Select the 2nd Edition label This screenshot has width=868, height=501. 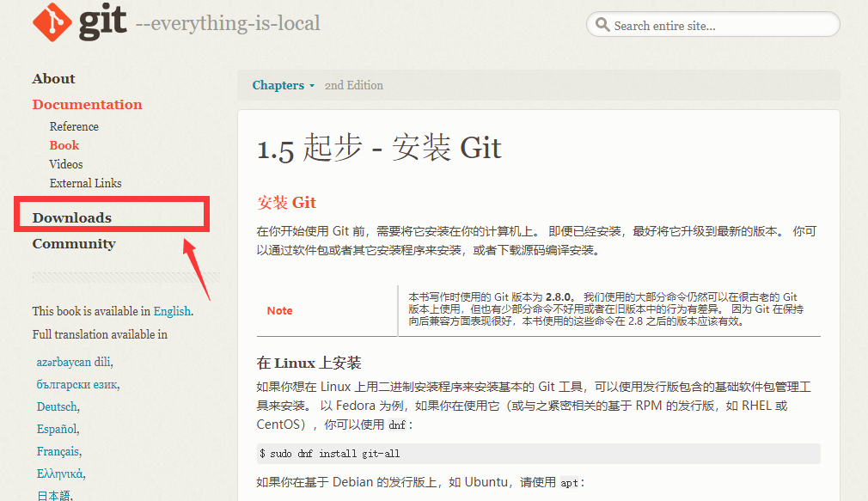(x=353, y=86)
